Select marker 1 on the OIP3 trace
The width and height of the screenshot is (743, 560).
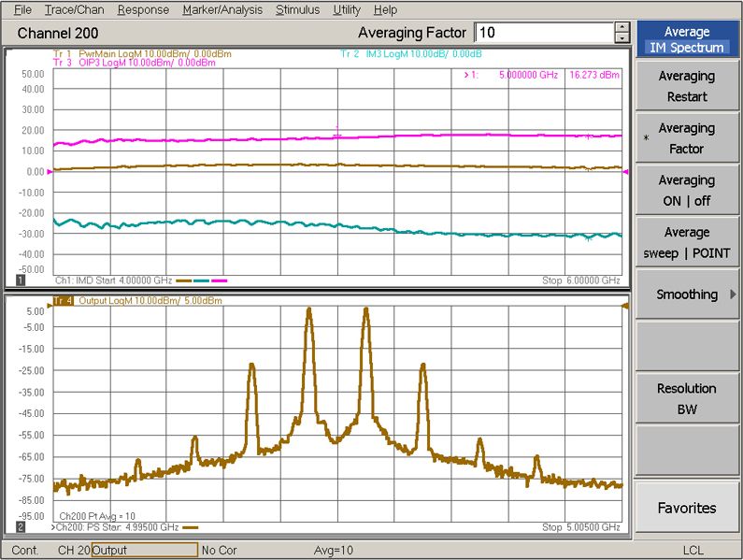pos(338,132)
